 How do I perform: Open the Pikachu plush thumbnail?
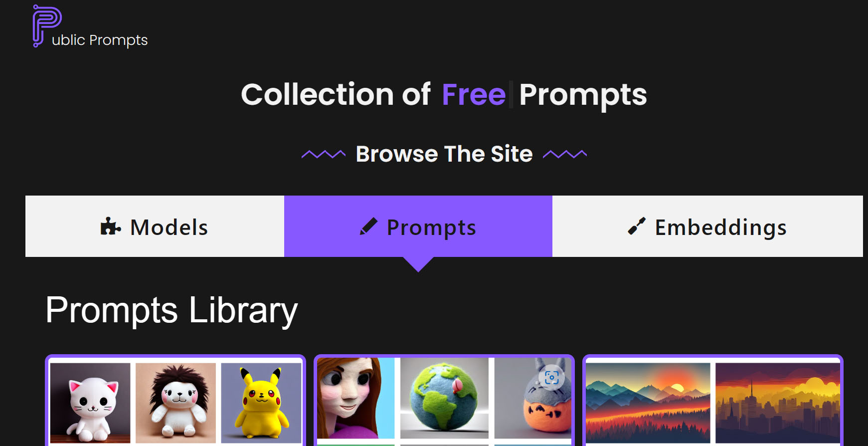(261, 403)
